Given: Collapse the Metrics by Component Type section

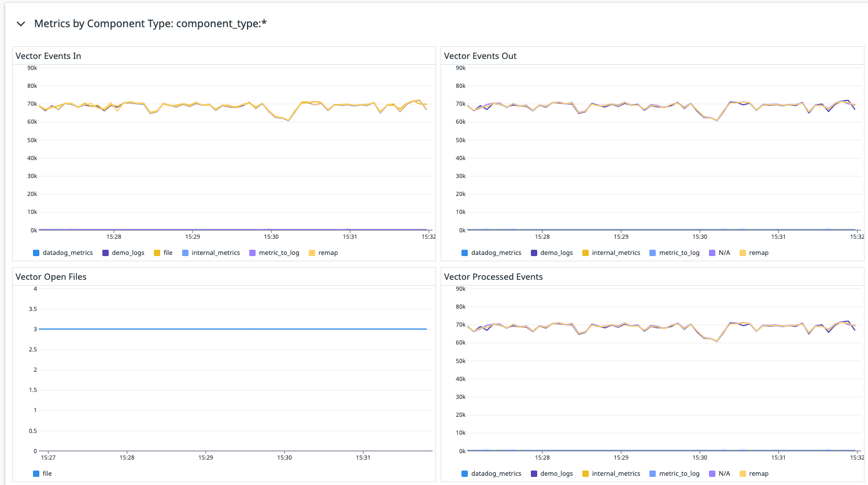Looking at the screenshot, I should 21,24.
